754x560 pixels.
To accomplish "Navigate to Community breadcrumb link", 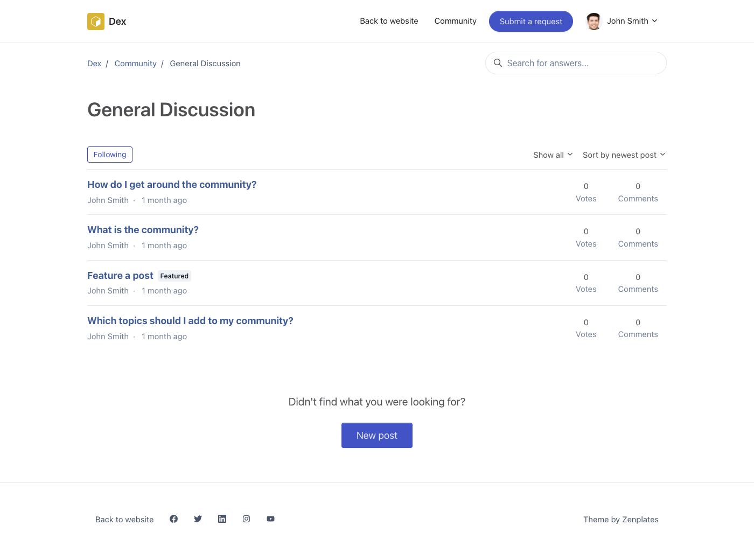I will tap(135, 64).
